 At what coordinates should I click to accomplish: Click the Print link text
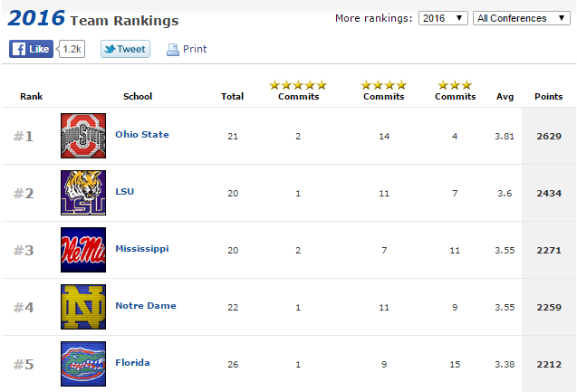[x=195, y=49]
